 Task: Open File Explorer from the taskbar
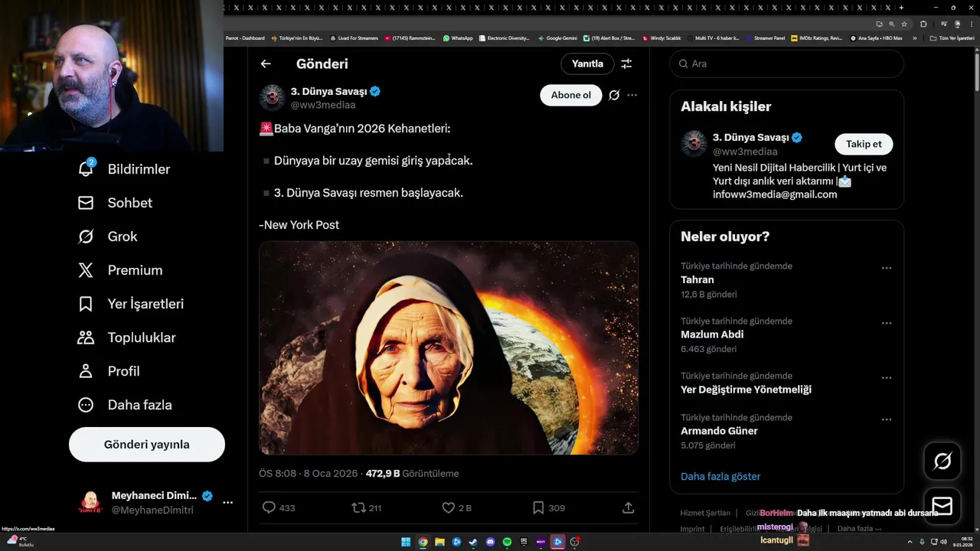click(439, 542)
